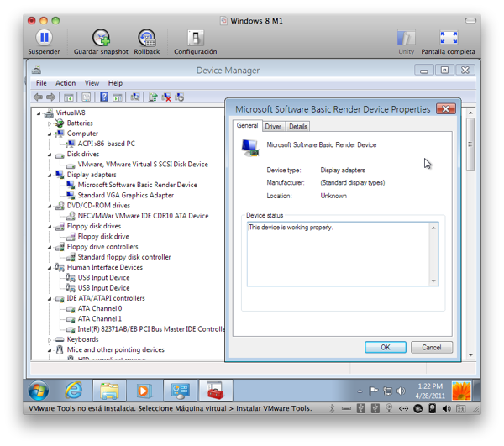Image resolution: width=504 pixels, height=446 pixels.
Task: Select ATA Channel 0
Action: click(100, 308)
